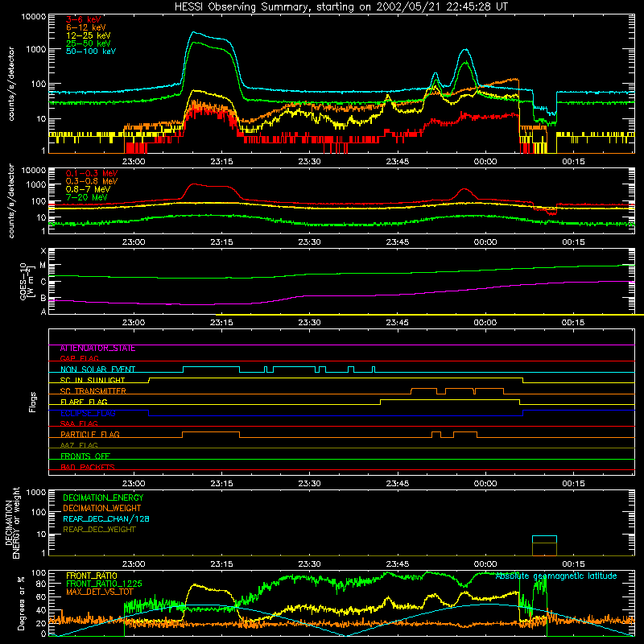Click the orange MAX_DET_VS_TOT legend label
Viewport: 644px width, 644px height.
[x=100, y=592]
